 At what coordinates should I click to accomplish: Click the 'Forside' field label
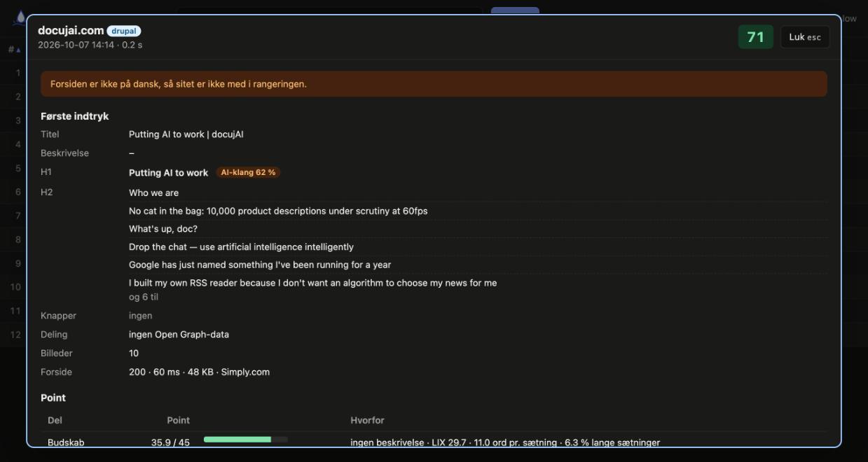click(x=56, y=372)
